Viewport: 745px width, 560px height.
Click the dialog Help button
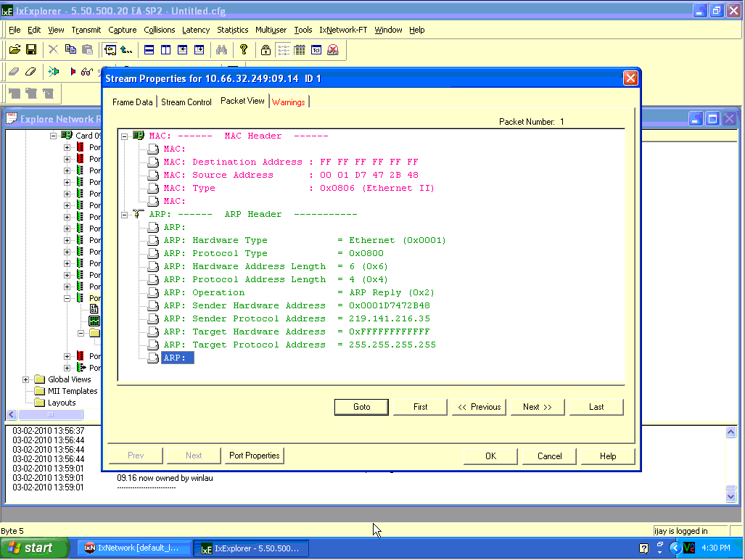click(608, 456)
